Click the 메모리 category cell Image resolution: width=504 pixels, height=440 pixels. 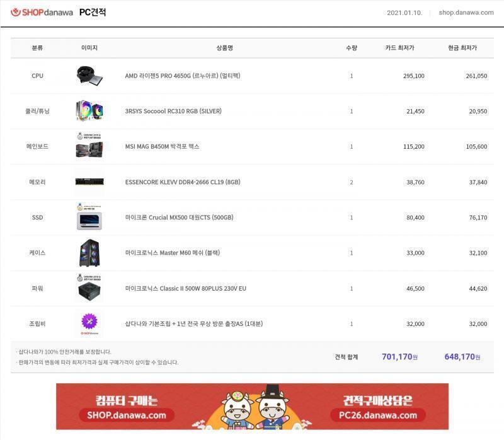pos(37,182)
